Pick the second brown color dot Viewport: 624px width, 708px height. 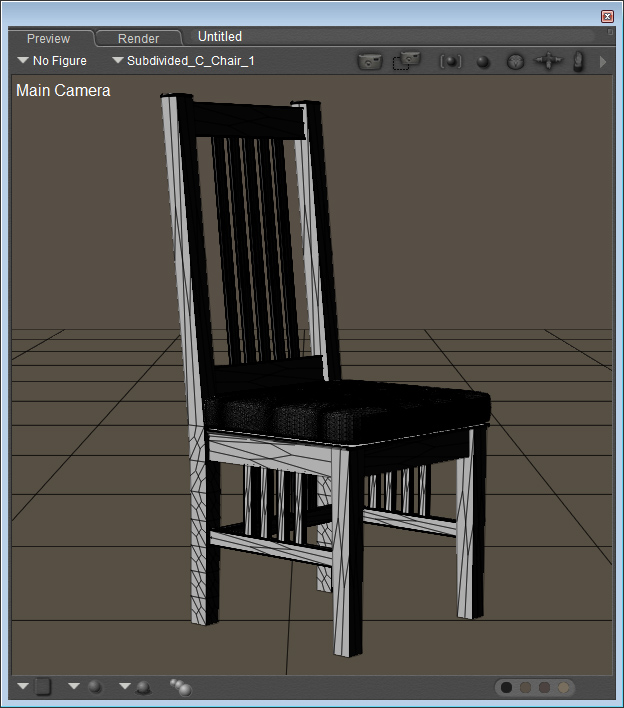click(x=526, y=687)
